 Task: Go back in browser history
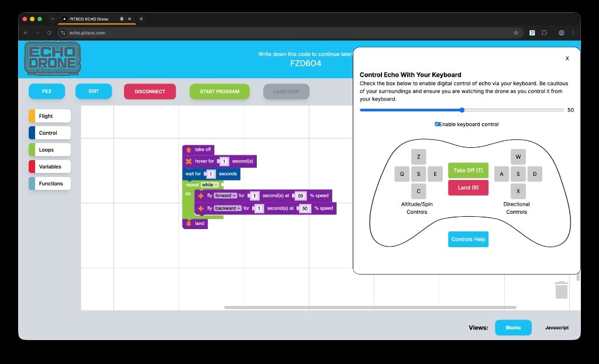coord(26,33)
